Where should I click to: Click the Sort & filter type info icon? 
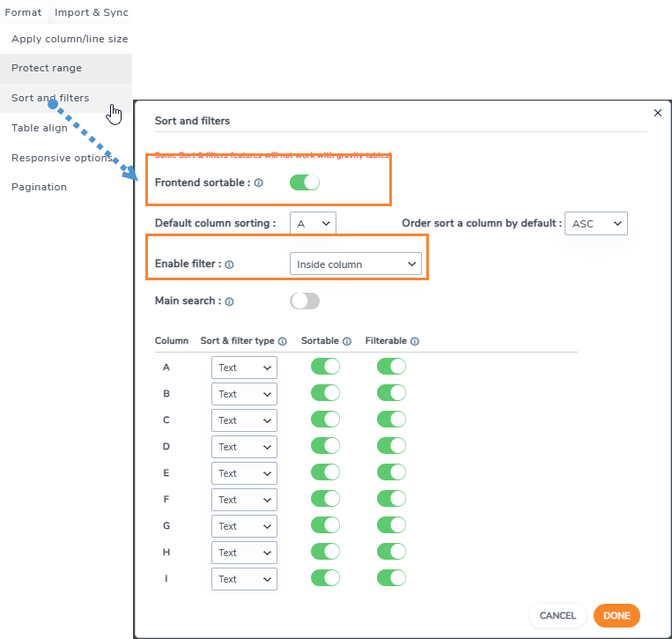click(x=283, y=341)
